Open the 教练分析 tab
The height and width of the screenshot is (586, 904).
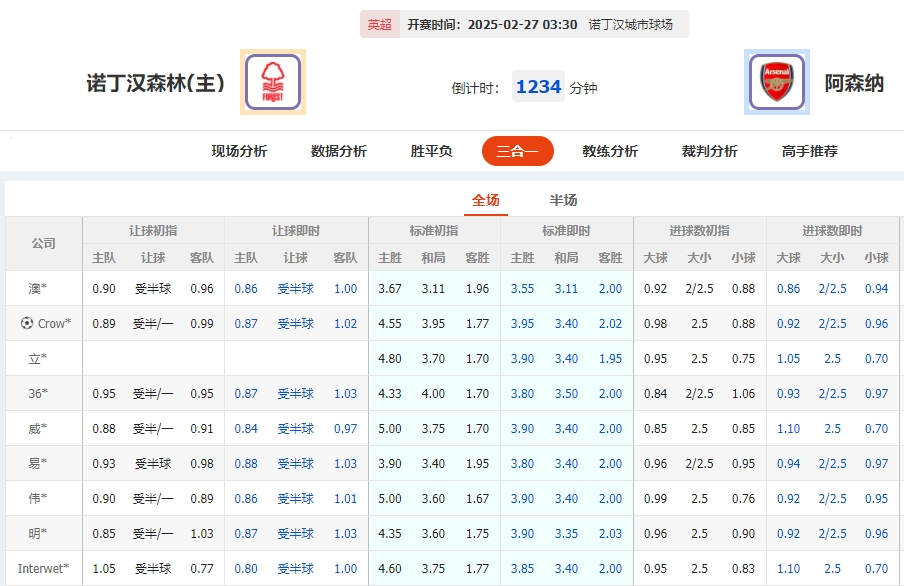coord(611,151)
